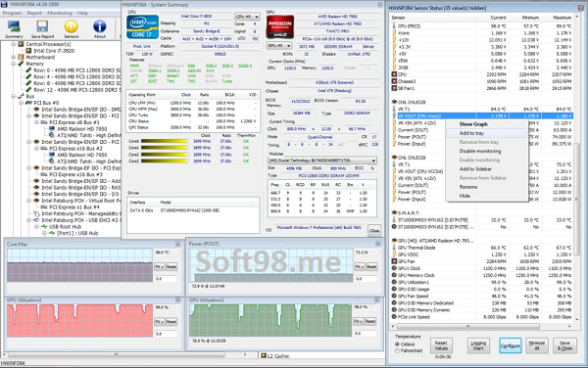This screenshot has width=588, height=368.
Task: Select the Celsius temperature option
Action: tap(397, 345)
